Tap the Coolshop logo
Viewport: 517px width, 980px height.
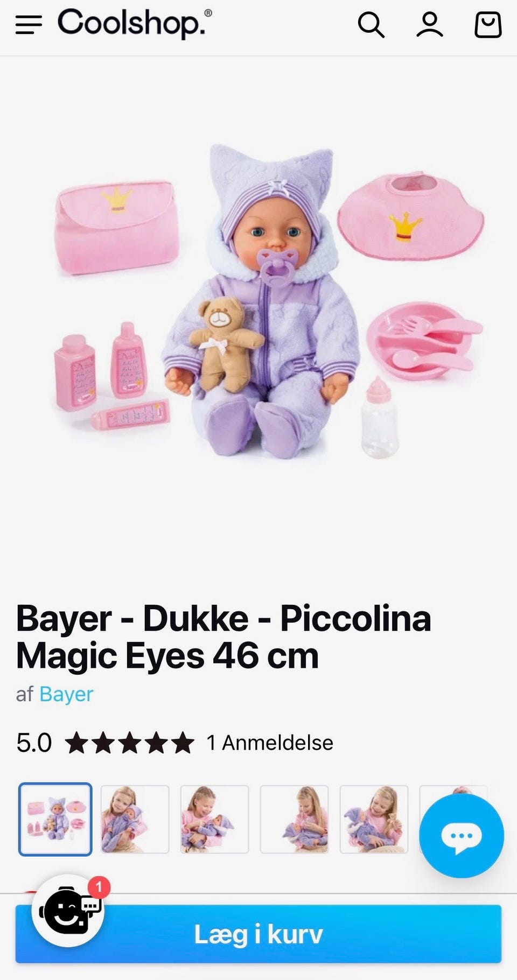(135, 24)
